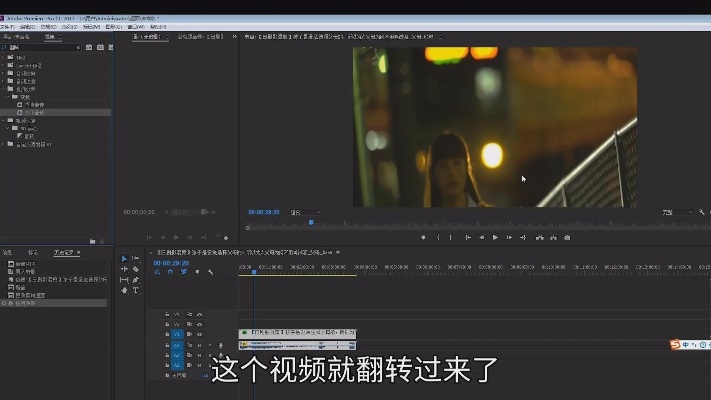
Task: Step forward one frame in Program Monitor
Action: pos(509,238)
